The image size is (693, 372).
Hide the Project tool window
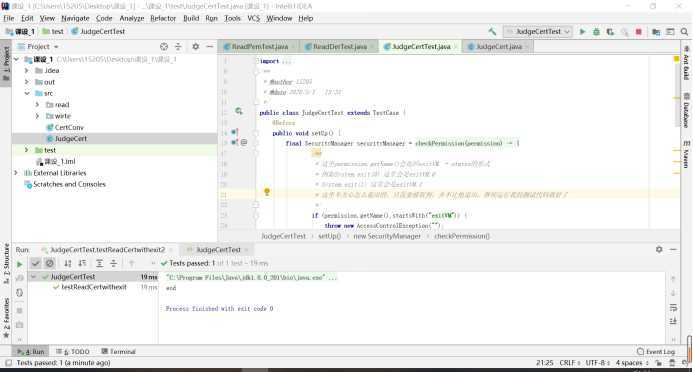pyautogui.click(x=209, y=46)
